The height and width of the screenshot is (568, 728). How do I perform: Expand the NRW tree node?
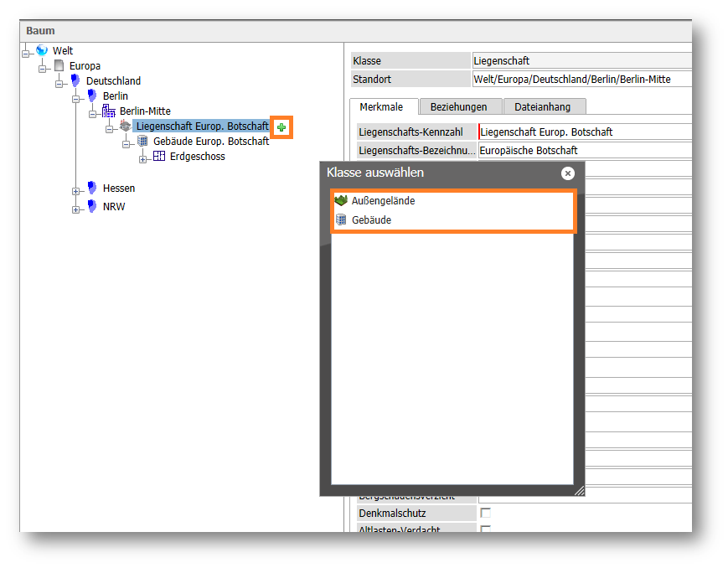coord(75,209)
